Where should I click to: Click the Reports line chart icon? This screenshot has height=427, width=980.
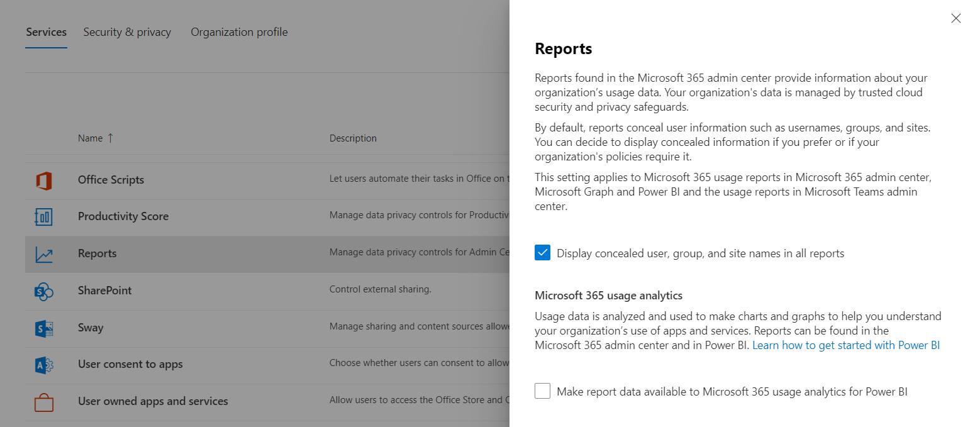coord(44,255)
